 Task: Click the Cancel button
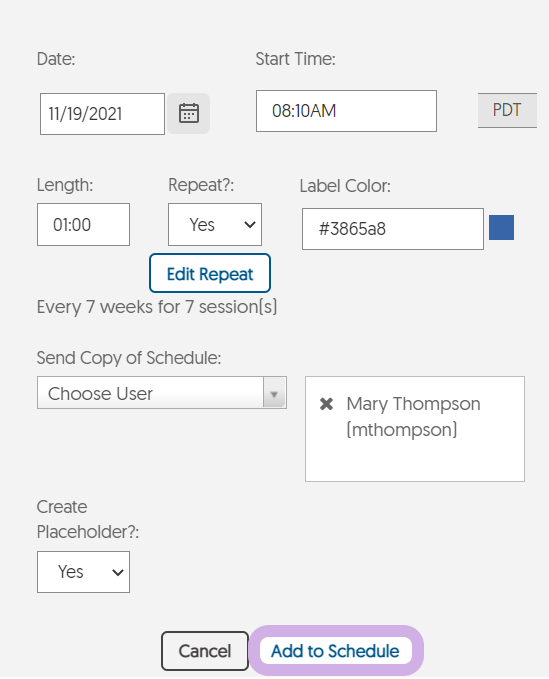point(205,651)
